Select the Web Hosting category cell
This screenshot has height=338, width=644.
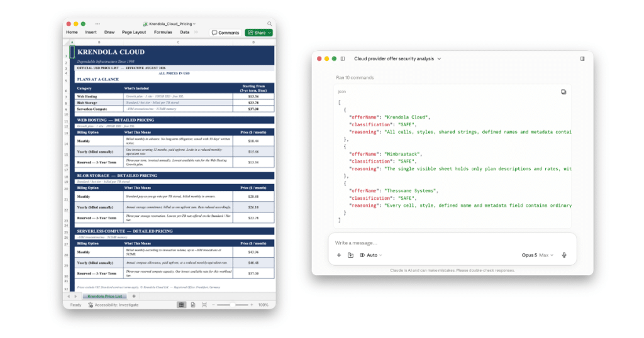99,96
